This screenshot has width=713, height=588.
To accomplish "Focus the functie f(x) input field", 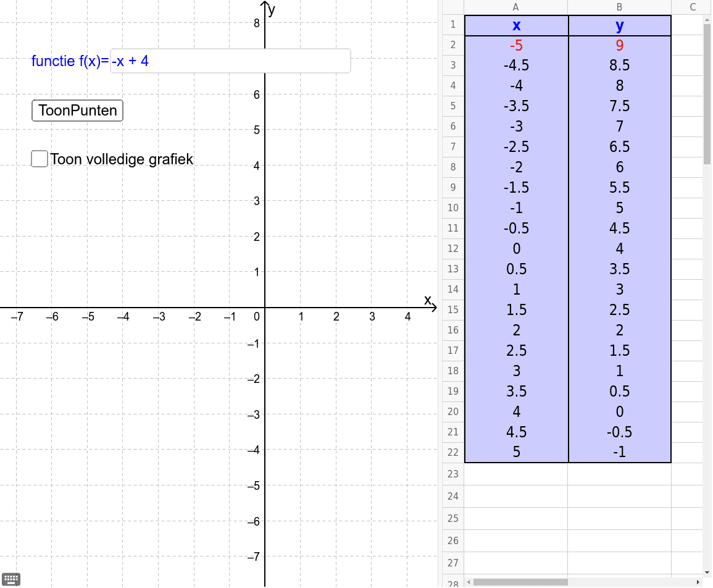I will point(230,61).
